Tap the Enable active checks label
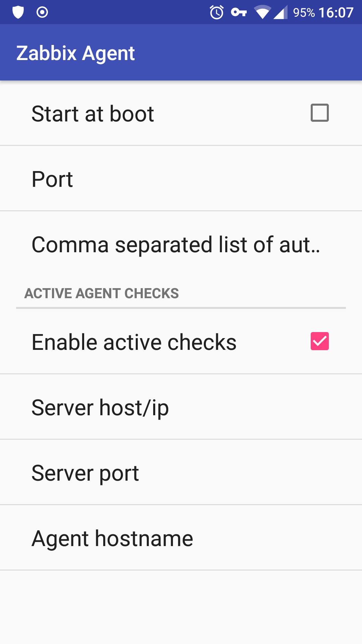Screen dimensions: 362x644 coord(134,342)
